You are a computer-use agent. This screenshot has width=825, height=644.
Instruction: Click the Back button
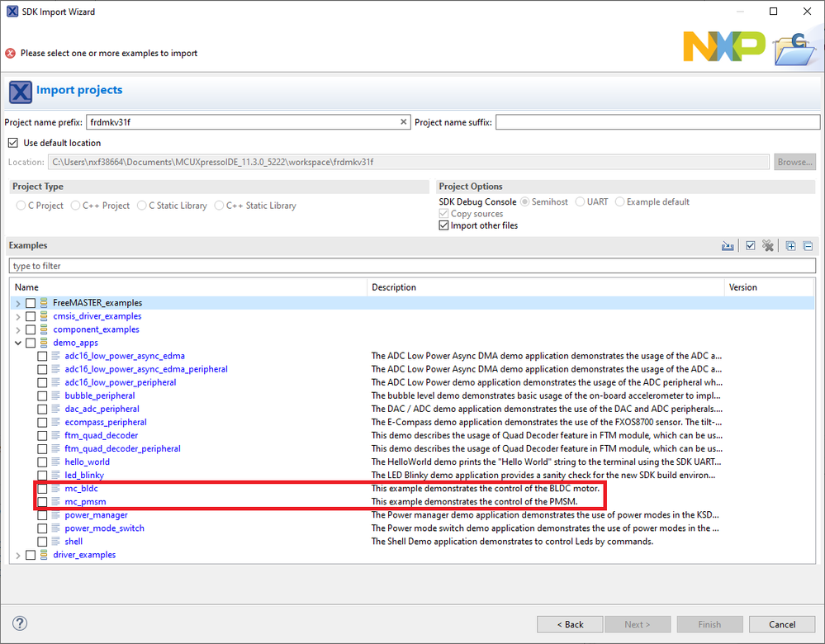(x=570, y=624)
